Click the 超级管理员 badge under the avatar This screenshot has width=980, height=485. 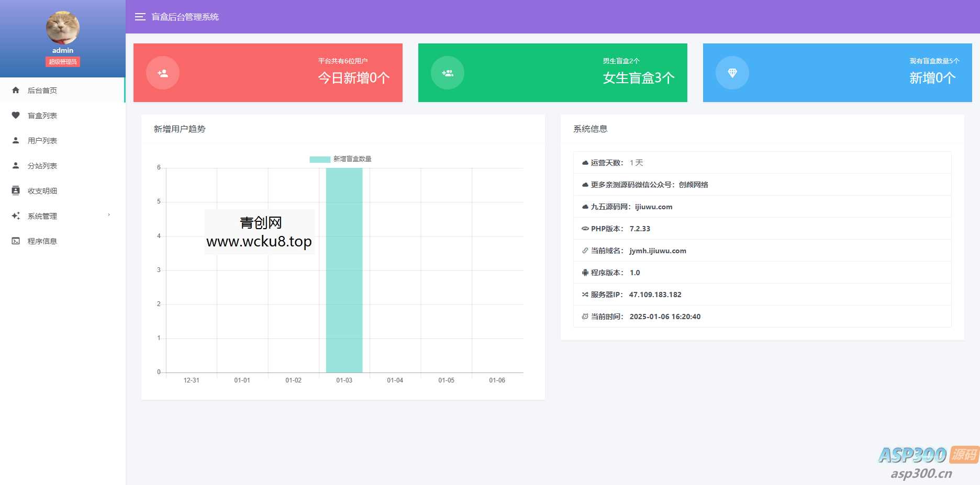(x=63, y=61)
